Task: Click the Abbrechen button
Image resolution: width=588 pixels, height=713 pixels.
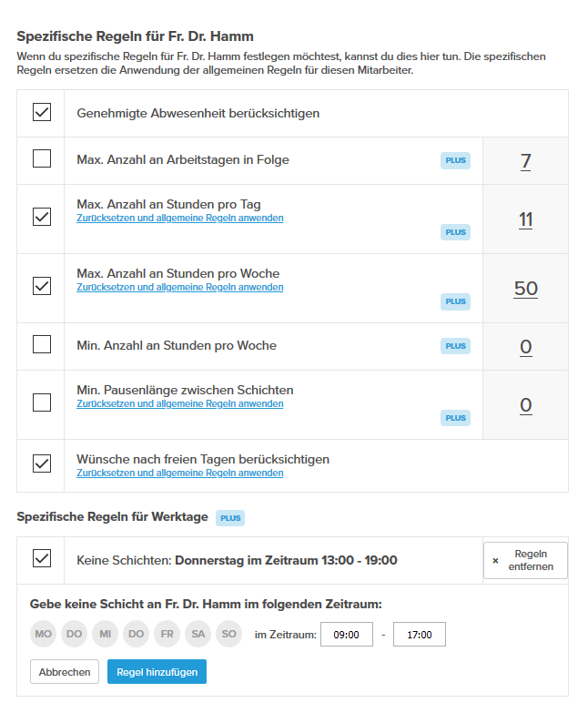Action: [65, 672]
